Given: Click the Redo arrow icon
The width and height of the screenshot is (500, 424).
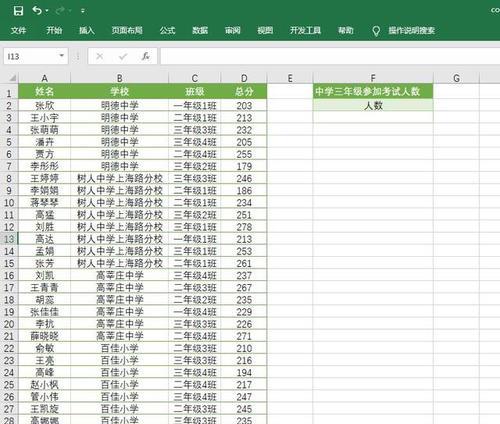Looking at the screenshot, I should click(x=60, y=11).
